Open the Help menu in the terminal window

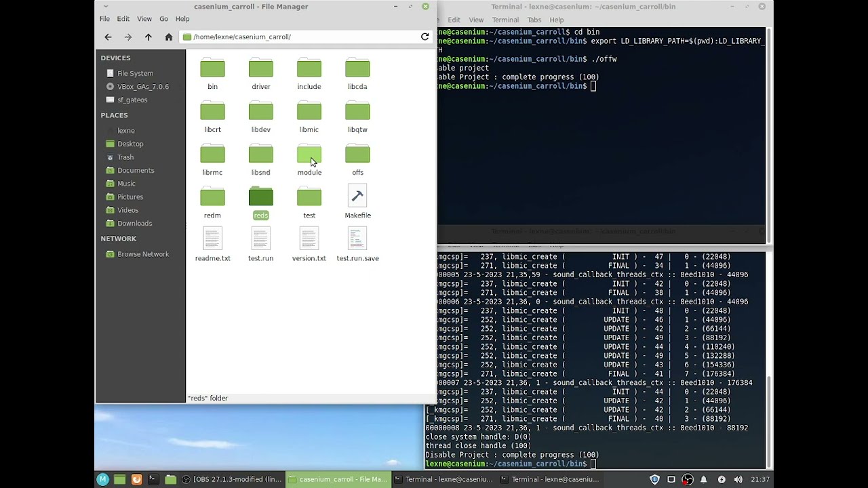[x=557, y=20]
